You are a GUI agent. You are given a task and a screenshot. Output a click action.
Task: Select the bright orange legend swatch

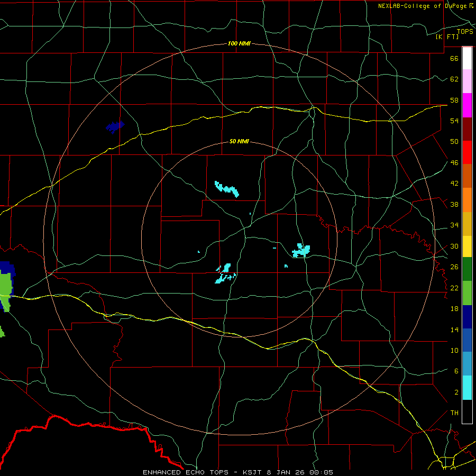(x=467, y=200)
